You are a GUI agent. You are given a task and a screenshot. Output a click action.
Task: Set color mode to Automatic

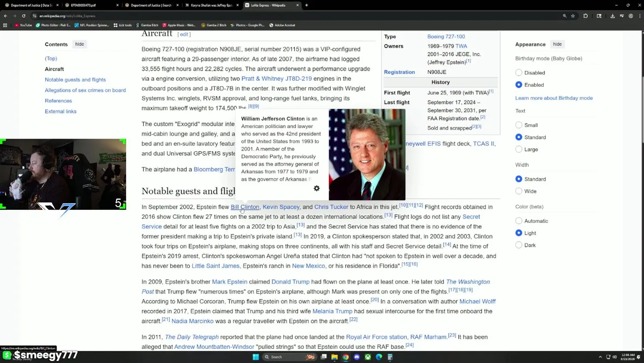point(518,221)
